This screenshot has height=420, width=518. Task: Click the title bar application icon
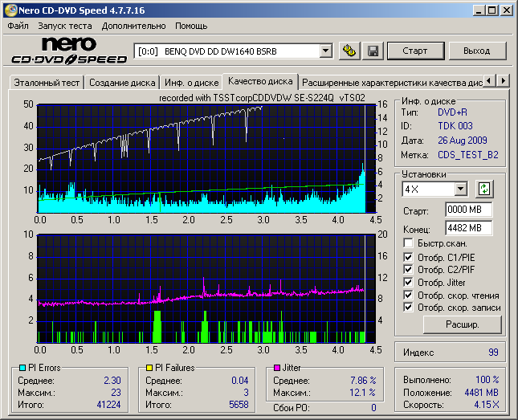[x=9, y=10]
